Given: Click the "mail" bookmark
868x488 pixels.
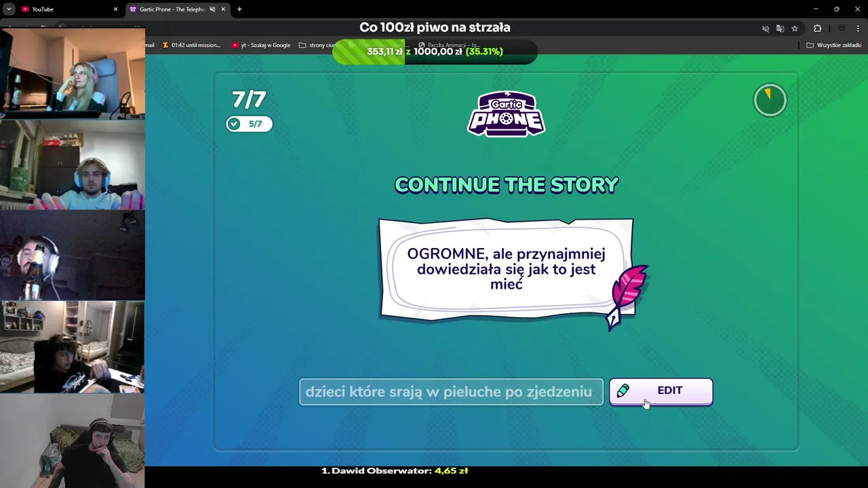Looking at the screenshot, I should (150, 45).
